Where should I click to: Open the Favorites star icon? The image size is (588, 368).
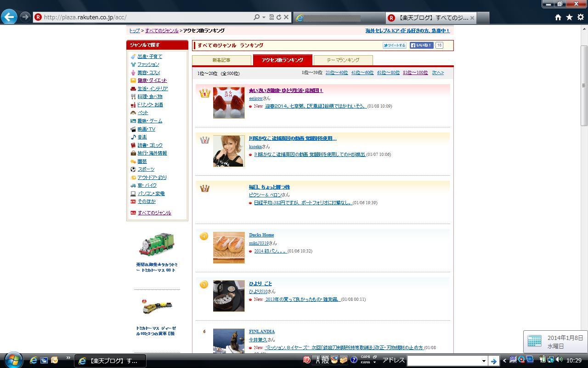569,17
